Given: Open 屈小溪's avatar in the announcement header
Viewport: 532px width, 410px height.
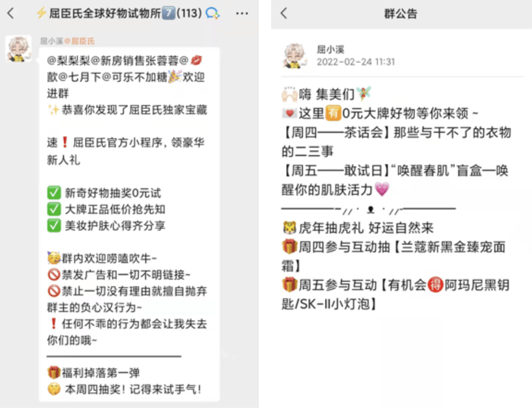Looking at the screenshot, I should [294, 56].
